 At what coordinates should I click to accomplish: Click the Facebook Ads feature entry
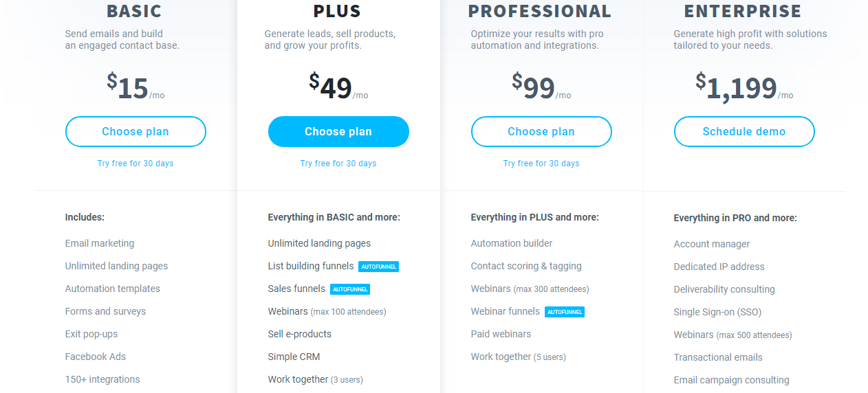click(96, 357)
